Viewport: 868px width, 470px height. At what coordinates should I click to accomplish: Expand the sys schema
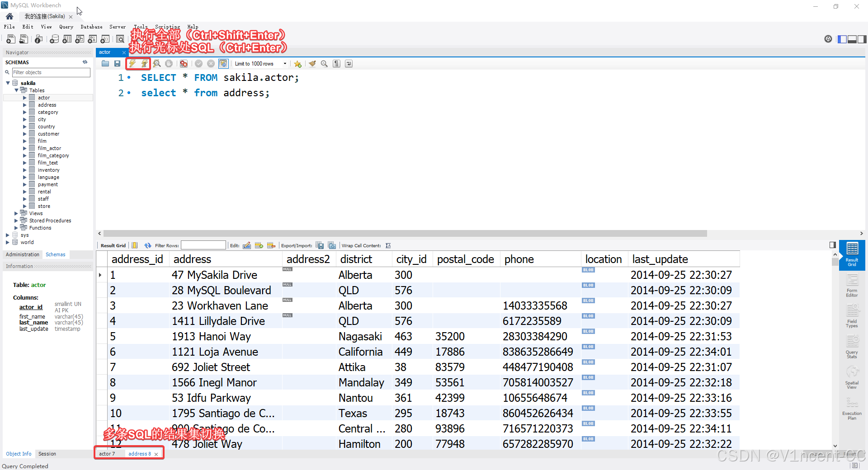point(8,235)
